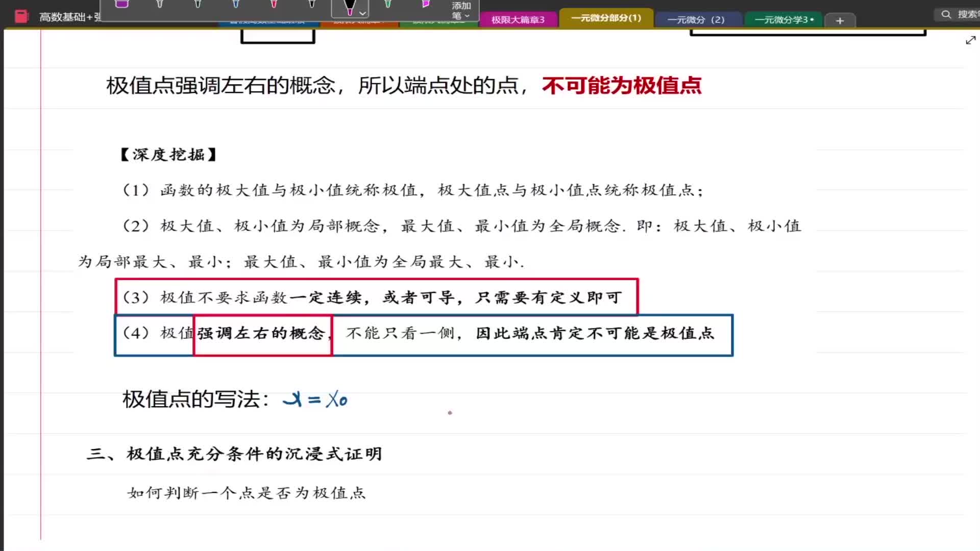Choose the magenta highlighter pen
The image size is (980, 551).
point(425,4)
